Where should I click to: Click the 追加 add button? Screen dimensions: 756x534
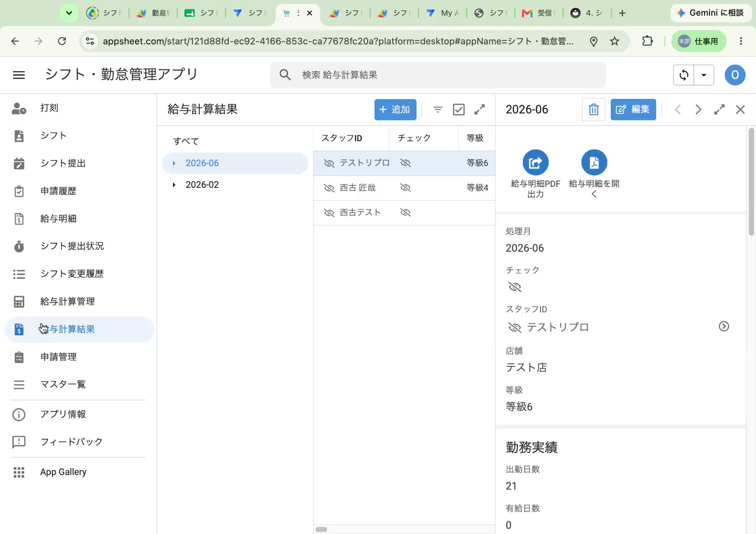[x=395, y=109]
